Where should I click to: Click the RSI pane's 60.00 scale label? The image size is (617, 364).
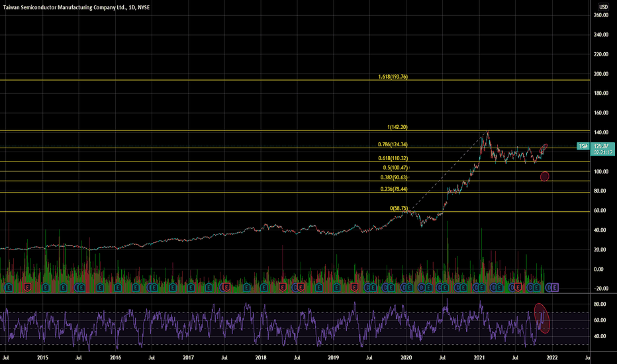(600, 320)
